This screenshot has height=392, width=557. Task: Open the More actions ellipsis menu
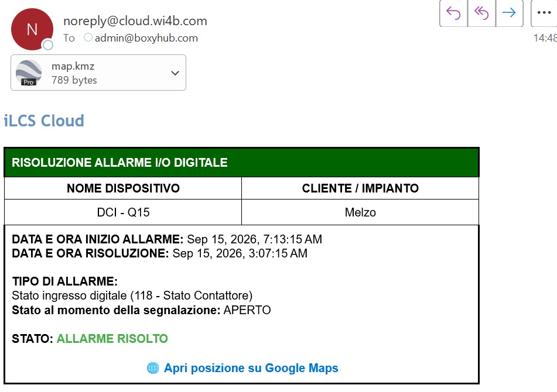pyautogui.click(x=544, y=13)
